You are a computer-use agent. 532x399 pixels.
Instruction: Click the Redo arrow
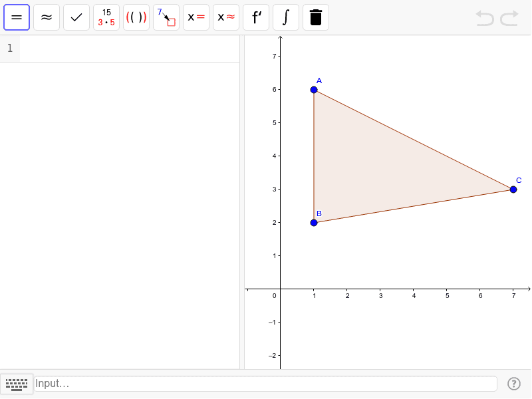509,18
